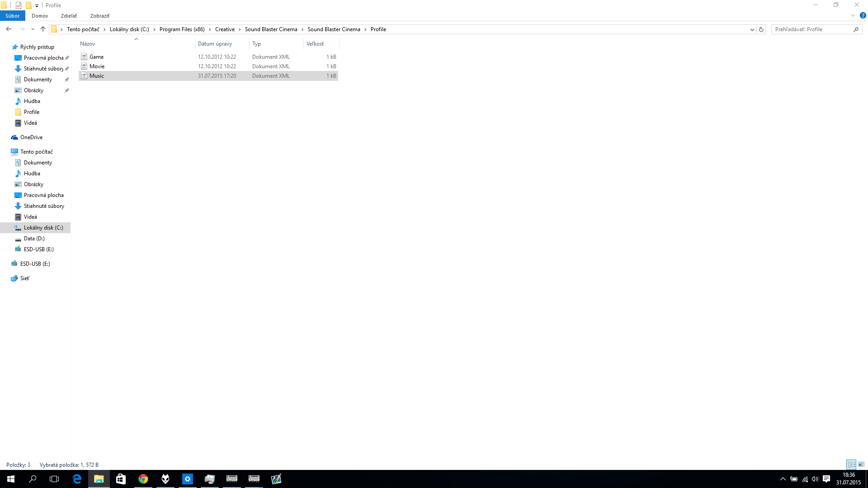868x488 pixels.
Task: Customize the quick access toolbar dropdown
Action: click(37, 5)
